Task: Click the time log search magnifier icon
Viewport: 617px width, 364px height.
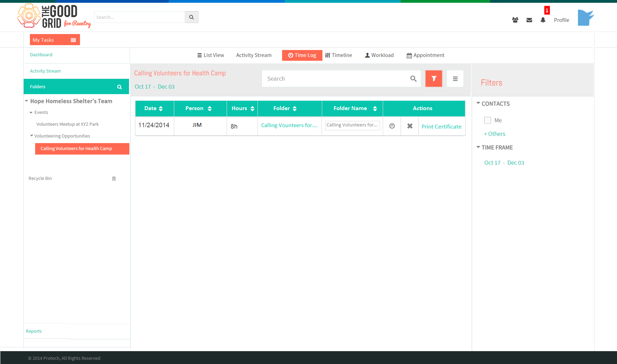Action: tap(413, 79)
